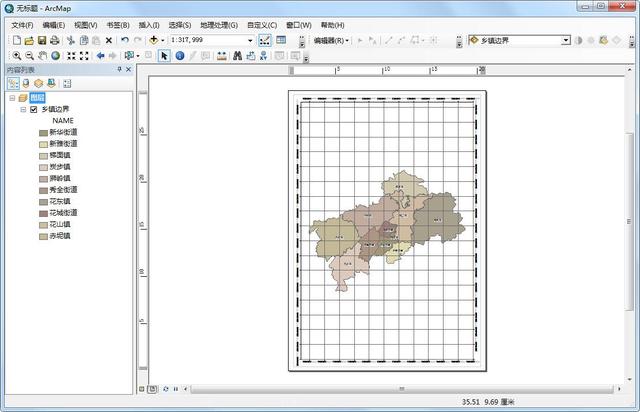Activate the Select Elements arrow tool
The width and height of the screenshot is (640, 412).
pos(164,56)
